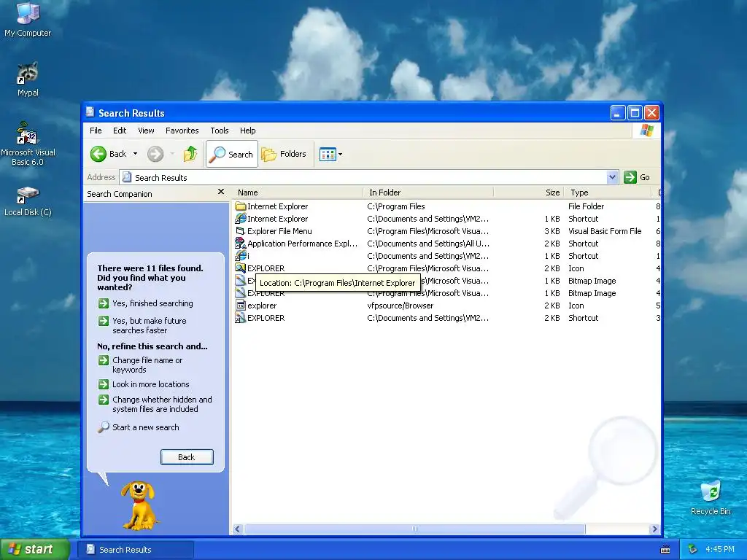This screenshot has width=747, height=560.
Task: Sort results by In Folder column
Action: click(x=427, y=192)
